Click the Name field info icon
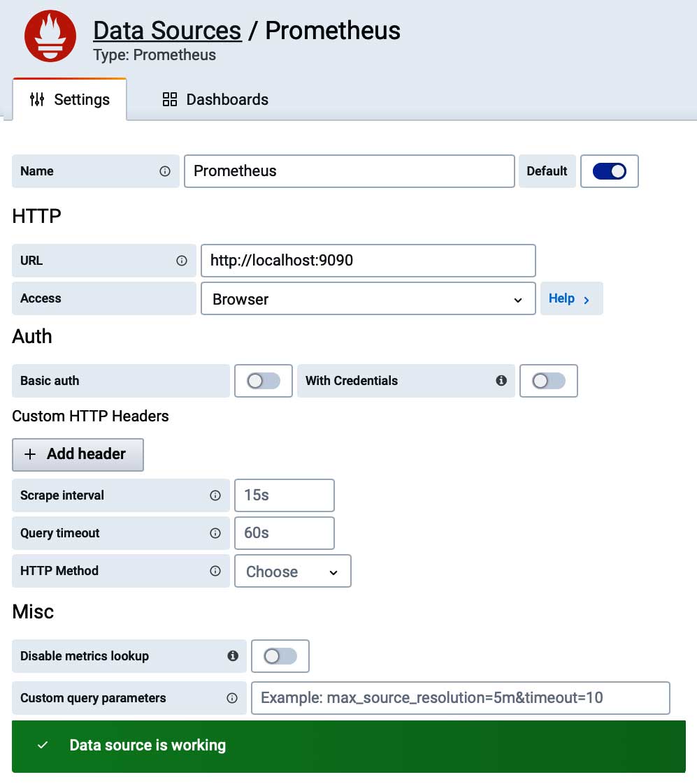The image size is (697, 784). pyautogui.click(x=164, y=171)
